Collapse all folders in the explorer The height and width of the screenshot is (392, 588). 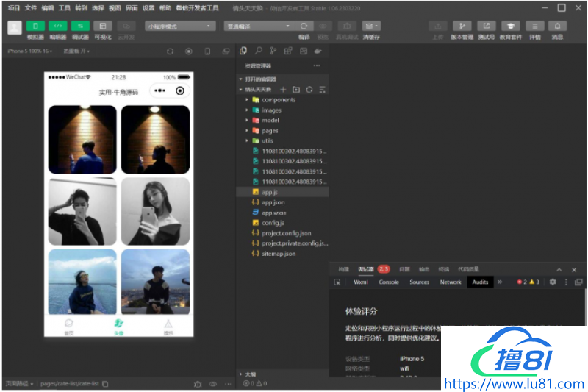321,89
